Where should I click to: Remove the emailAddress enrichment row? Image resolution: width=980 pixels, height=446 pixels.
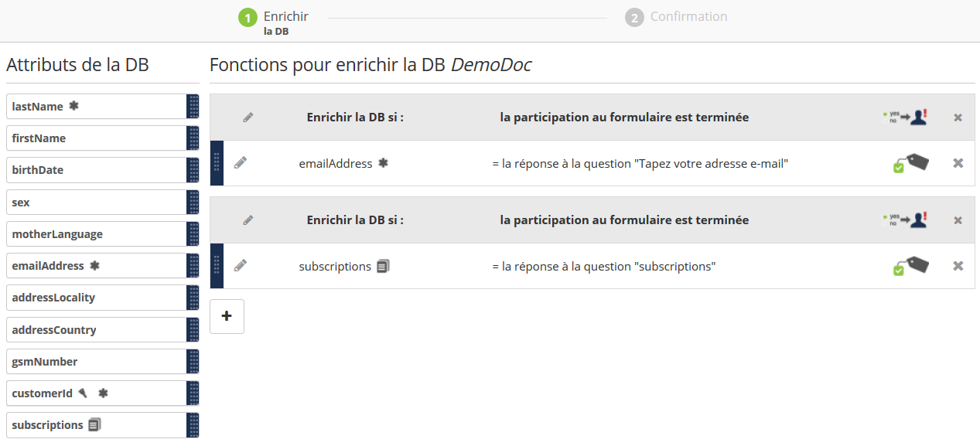[958, 163]
